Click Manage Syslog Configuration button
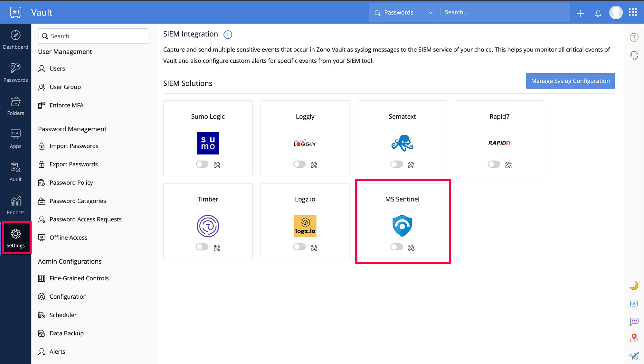The height and width of the screenshot is (364, 644). point(570,81)
